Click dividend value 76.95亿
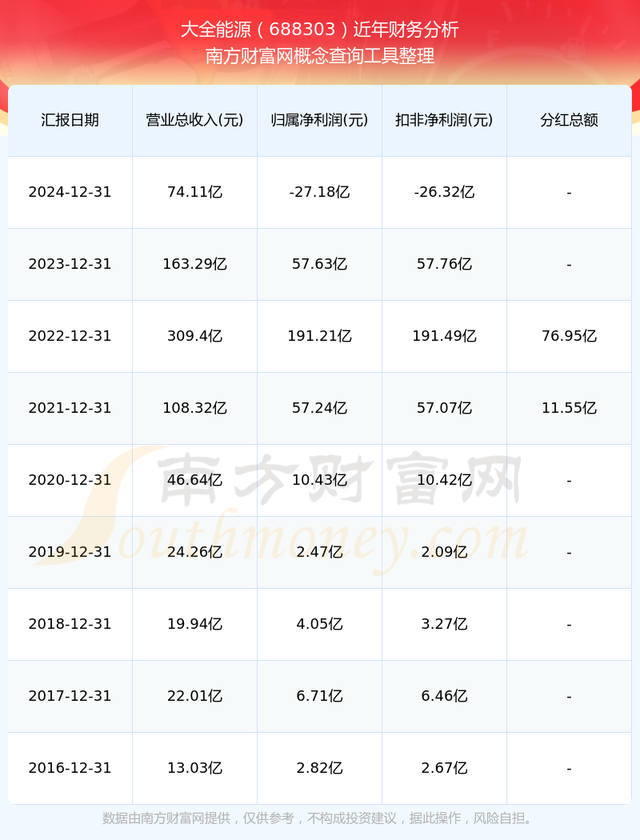This screenshot has height=840, width=640. (570, 336)
